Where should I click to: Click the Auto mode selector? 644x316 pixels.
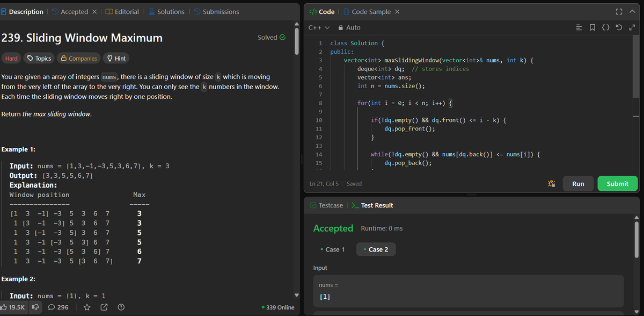point(349,27)
